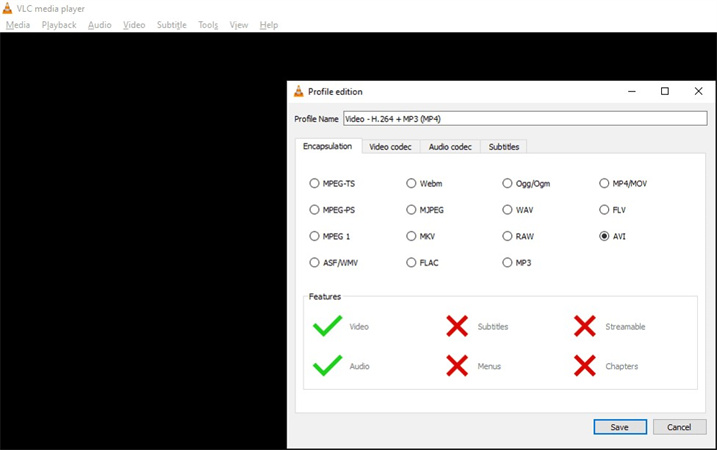The width and height of the screenshot is (717, 450).
Task: Pick the Webm encapsulation option
Action: (x=411, y=184)
